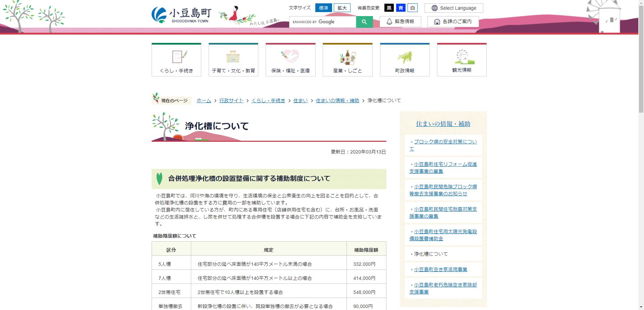Navigate to ホーム in the breadcrumb
The height and width of the screenshot is (310, 644).
pos(203,100)
